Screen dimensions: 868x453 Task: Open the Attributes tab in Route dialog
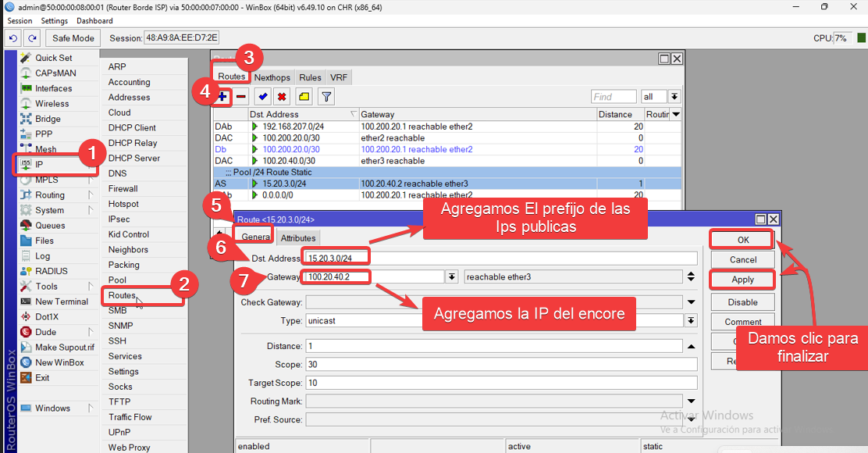point(298,238)
